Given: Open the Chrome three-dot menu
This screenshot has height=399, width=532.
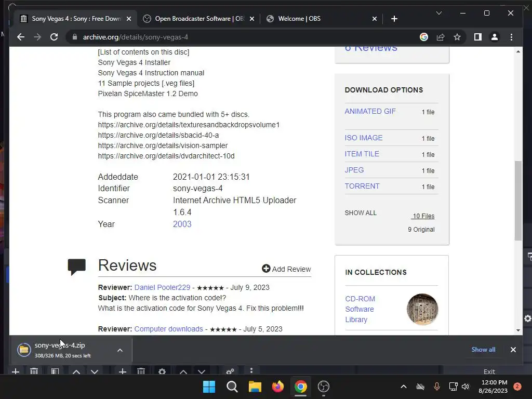Looking at the screenshot, I should (x=511, y=37).
